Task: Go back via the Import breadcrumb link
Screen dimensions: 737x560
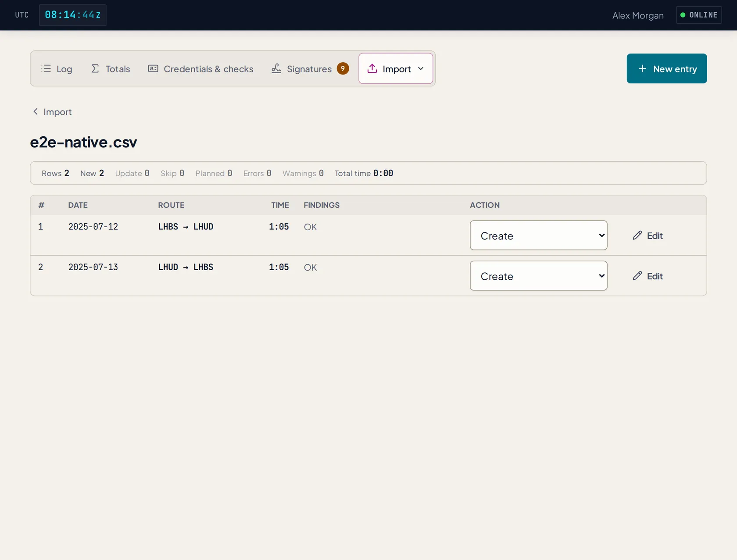Action: [52, 112]
